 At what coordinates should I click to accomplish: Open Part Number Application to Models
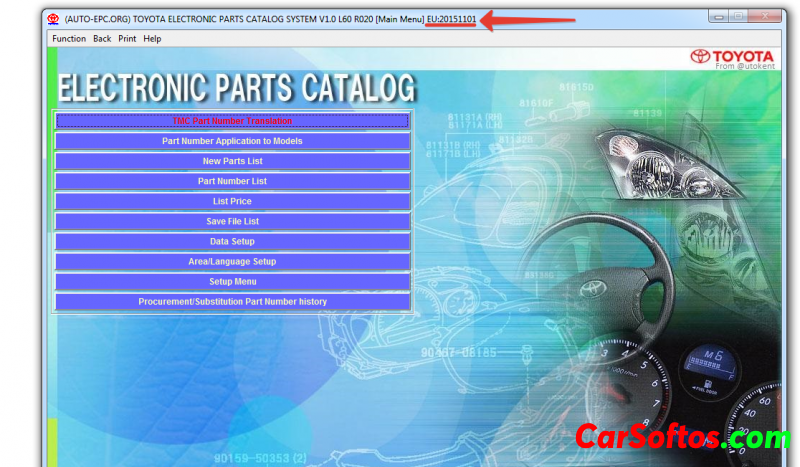(x=232, y=141)
